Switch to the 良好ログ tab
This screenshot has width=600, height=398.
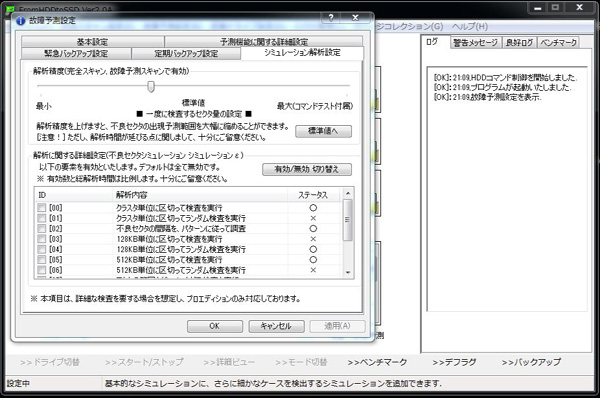519,42
